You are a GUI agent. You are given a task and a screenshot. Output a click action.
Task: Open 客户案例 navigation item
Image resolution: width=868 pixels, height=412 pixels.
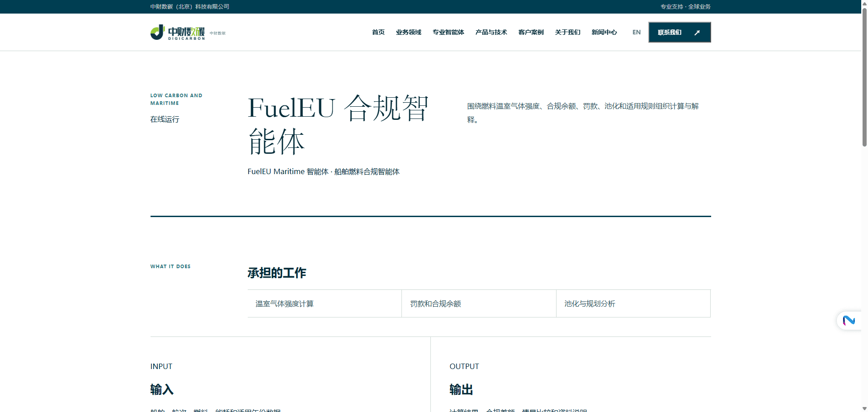coord(531,32)
